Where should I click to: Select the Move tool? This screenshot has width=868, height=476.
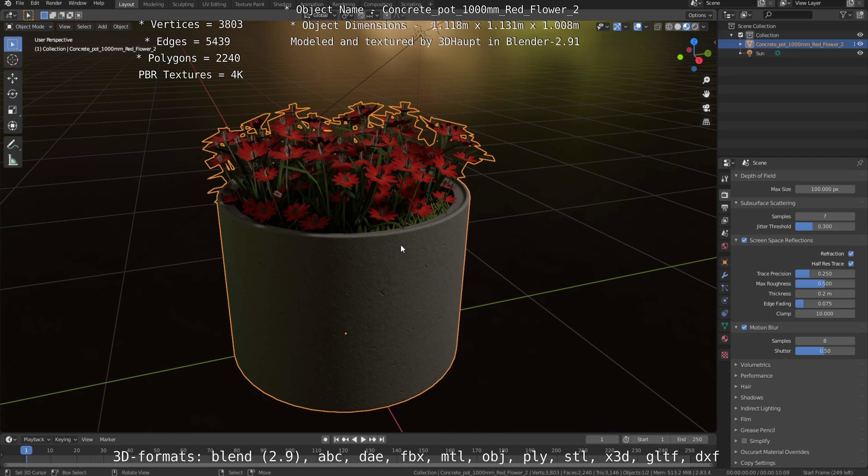click(x=13, y=78)
